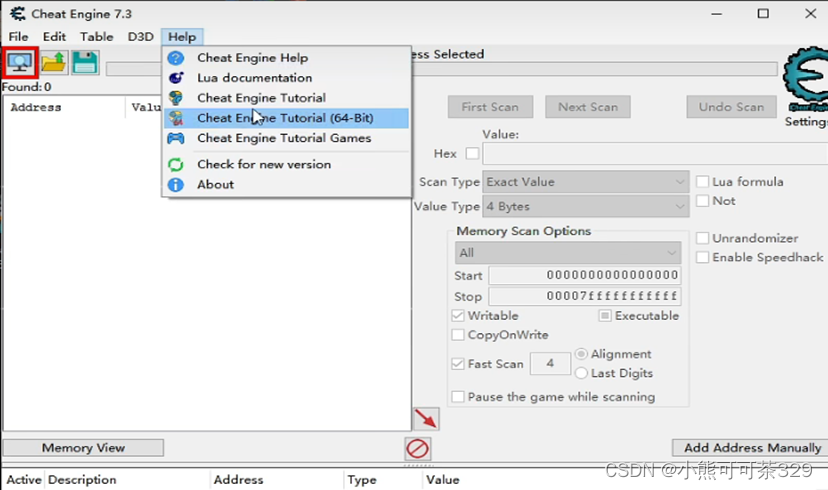The height and width of the screenshot is (490, 828).
Task: Close the Help menu
Action: point(182,36)
